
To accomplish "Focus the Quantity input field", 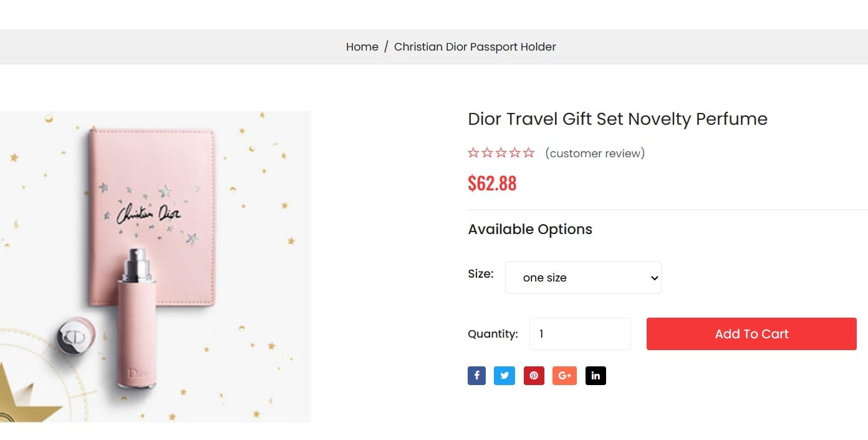I will tap(580, 334).
